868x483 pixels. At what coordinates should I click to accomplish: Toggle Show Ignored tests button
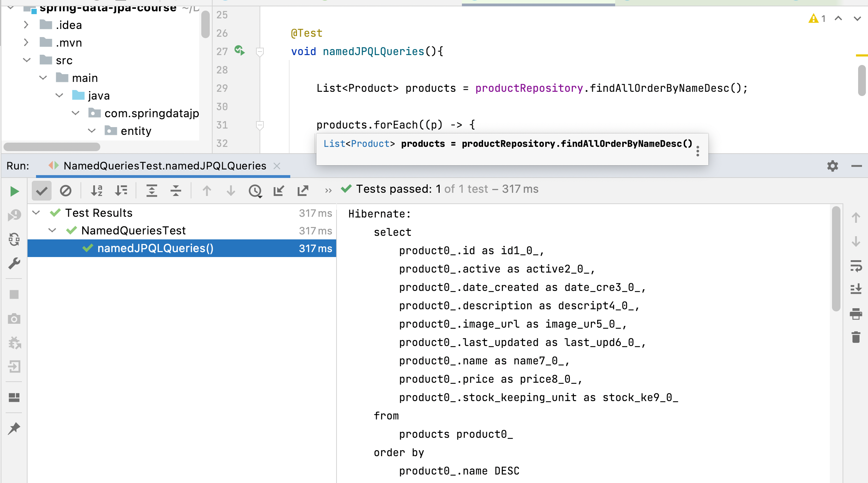coord(66,191)
